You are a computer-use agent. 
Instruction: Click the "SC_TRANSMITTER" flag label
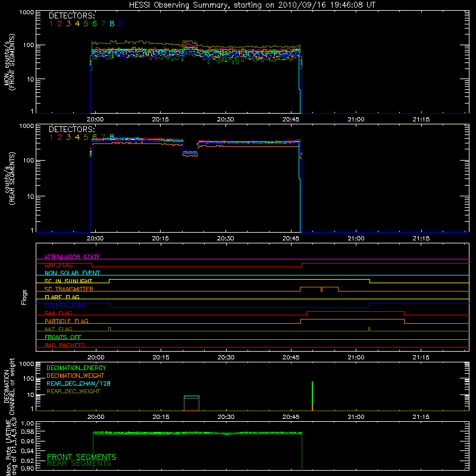pos(68,289)
